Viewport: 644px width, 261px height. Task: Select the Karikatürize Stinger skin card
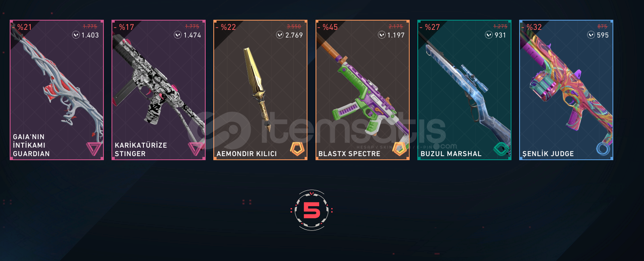click(x=158, y=90)
